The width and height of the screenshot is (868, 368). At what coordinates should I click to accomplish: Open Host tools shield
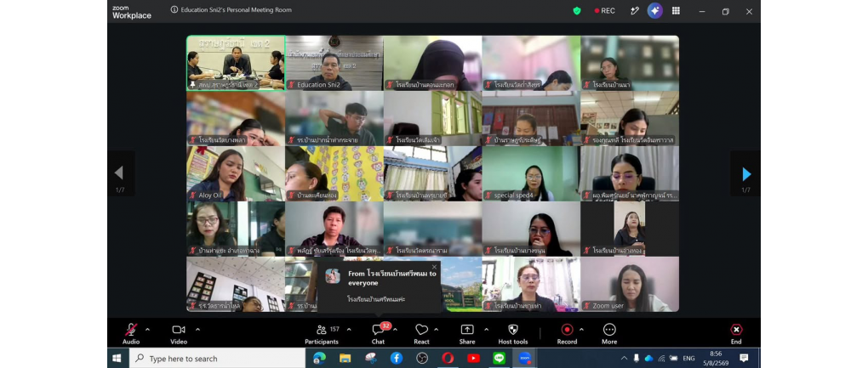coord(513,334)
